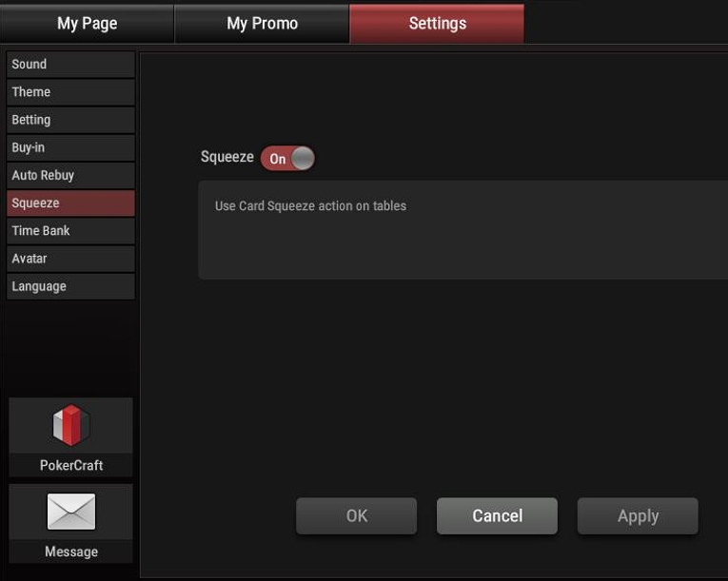
Task: Go to Buy-in settings
Action: [70, 147]
